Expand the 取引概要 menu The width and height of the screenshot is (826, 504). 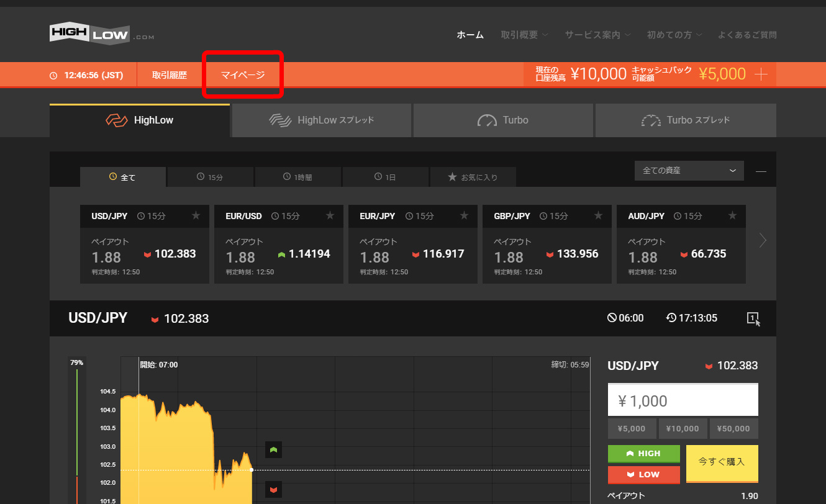click(524, 35)
